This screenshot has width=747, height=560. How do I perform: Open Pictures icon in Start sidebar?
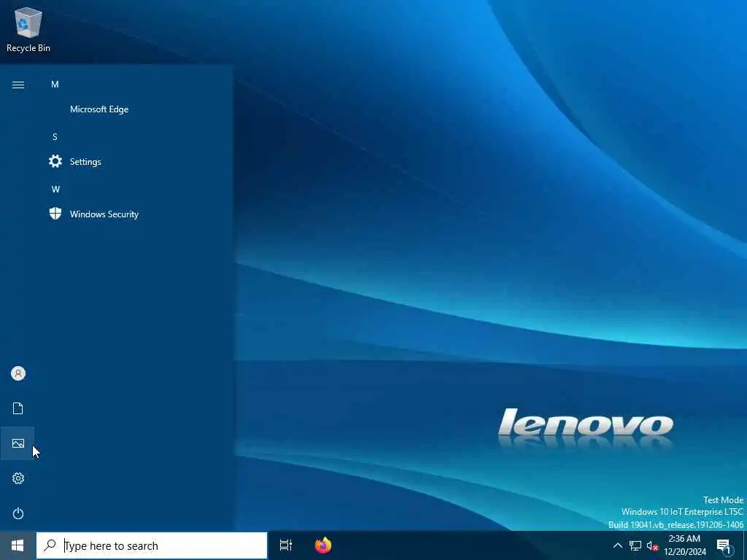tap(18, 443)
